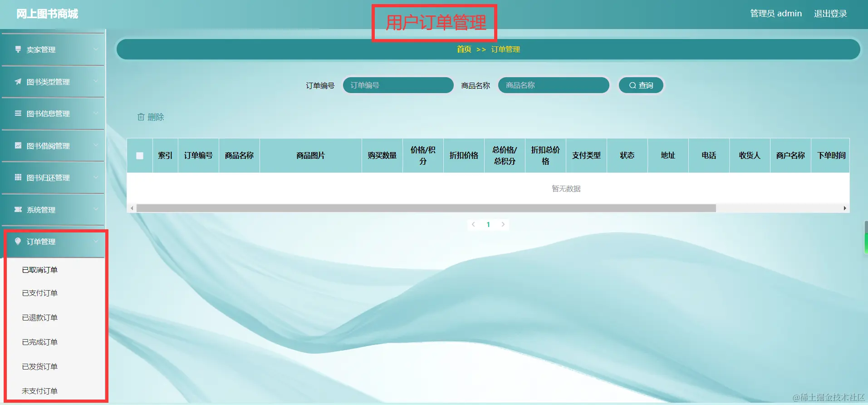Click the 图书借阅管理 menu label
This screenshot has width=868, height=405.
pos(48,146)
